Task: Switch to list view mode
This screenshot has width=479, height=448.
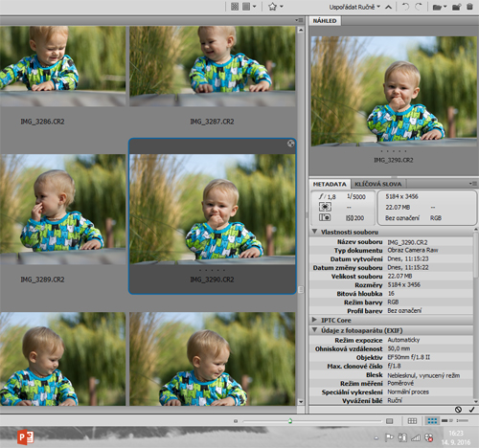Action: tap(463, 421)
